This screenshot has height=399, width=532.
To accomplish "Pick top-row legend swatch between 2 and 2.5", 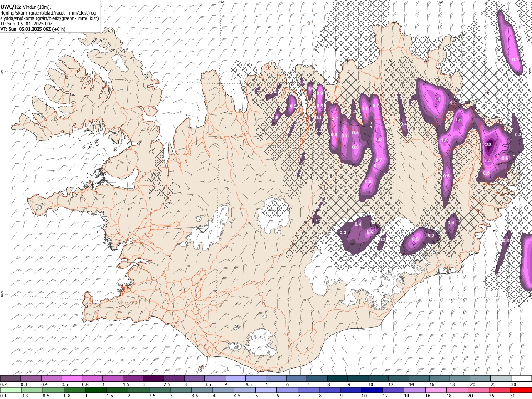I will (153, 378).
